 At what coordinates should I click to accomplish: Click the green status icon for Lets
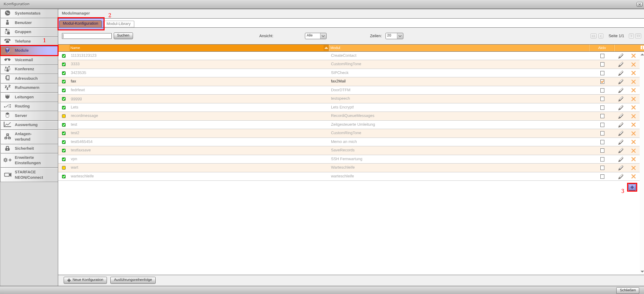[64, 107]
